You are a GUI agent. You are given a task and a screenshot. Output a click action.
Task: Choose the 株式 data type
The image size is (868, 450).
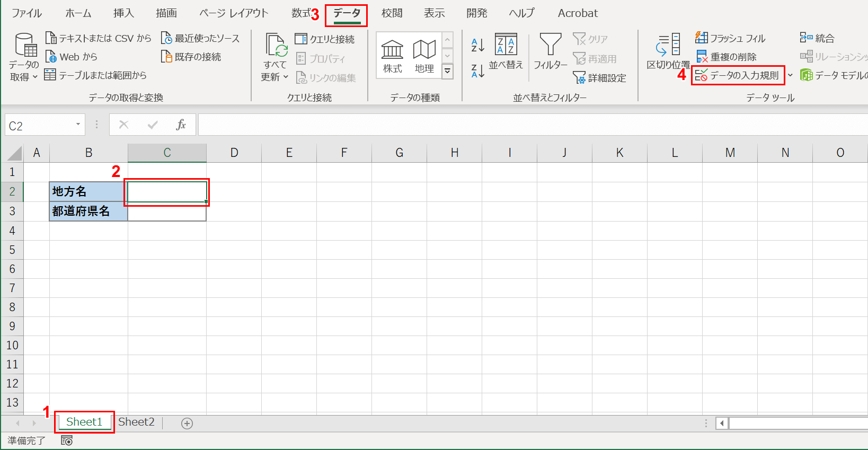pos(392,56)
